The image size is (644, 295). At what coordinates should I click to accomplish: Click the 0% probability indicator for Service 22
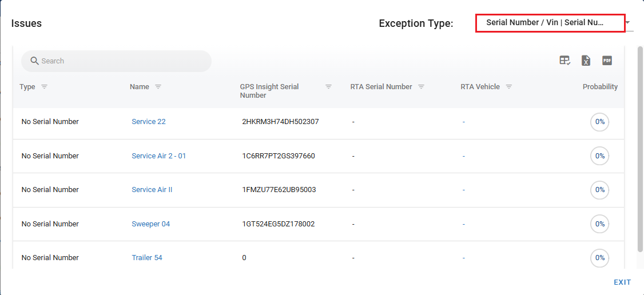(599, 122)
